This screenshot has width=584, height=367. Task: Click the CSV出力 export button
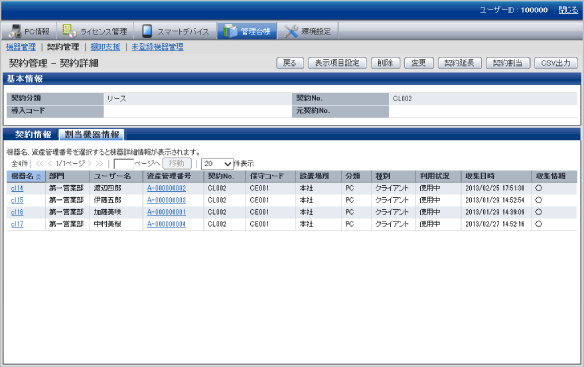tap(556, 63)
